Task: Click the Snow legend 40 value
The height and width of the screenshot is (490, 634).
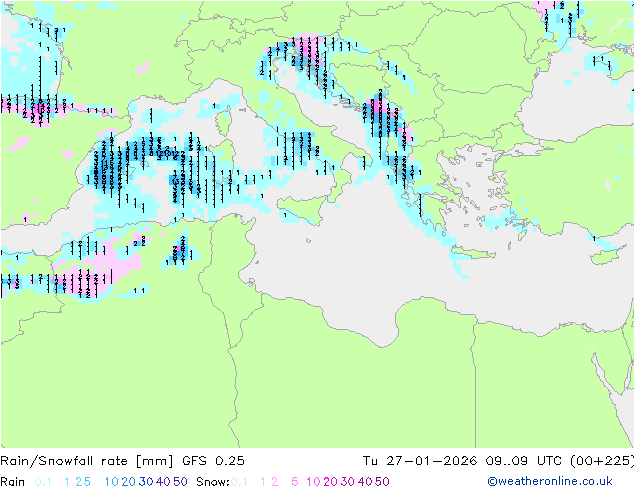Action: (x=365, y=482)
